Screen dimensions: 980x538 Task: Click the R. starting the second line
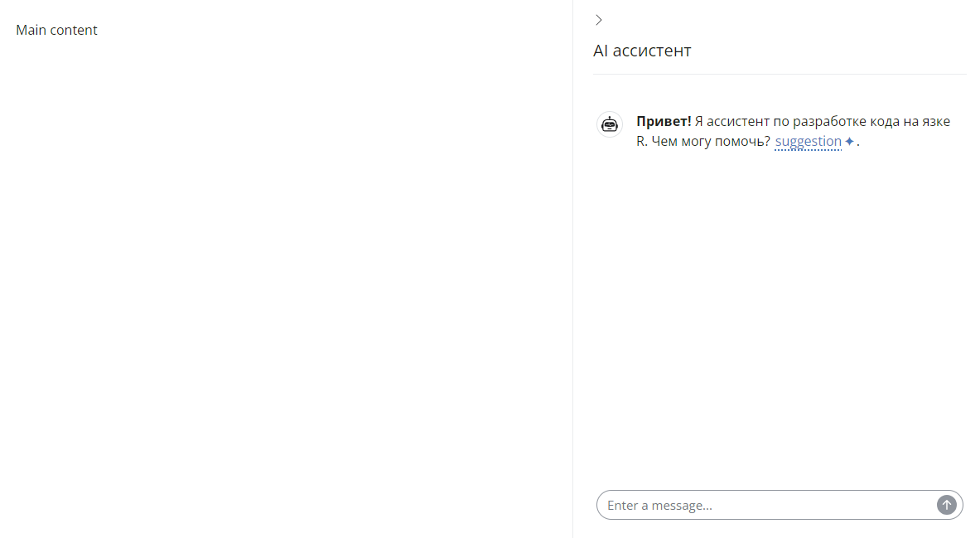coord(641,142)
